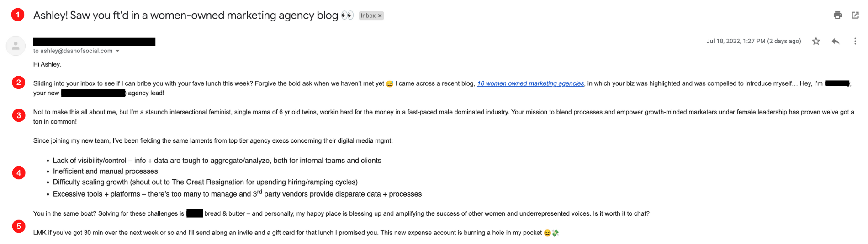The height and width of the screenshot is (244, 868).
Task: Print this email using the printer icon
Action: (837, 16)
